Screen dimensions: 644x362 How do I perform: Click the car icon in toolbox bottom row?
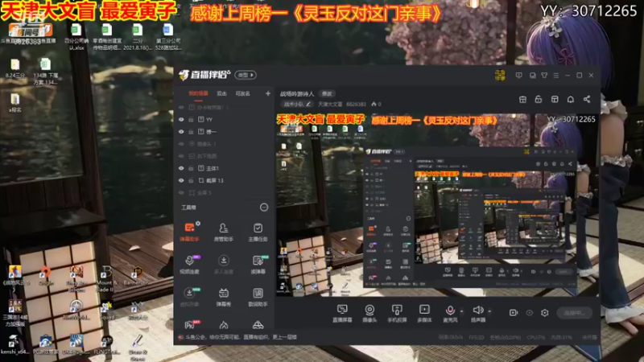pos(258,325)
